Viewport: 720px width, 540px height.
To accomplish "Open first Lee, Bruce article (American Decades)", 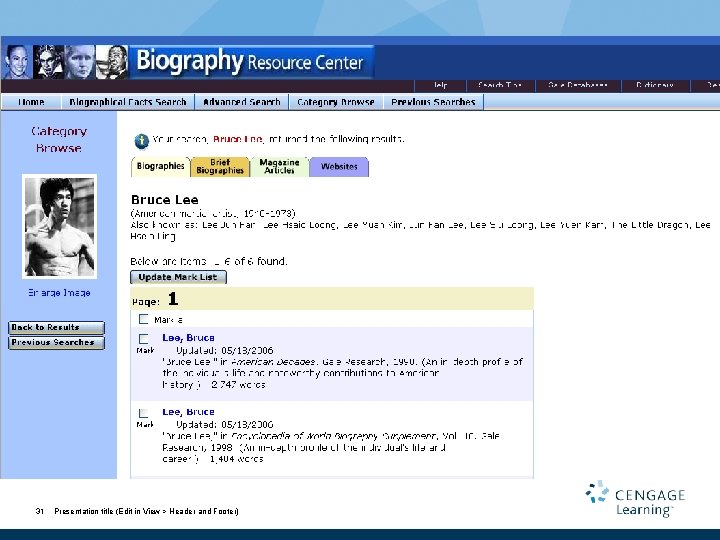I will point(188,338).
